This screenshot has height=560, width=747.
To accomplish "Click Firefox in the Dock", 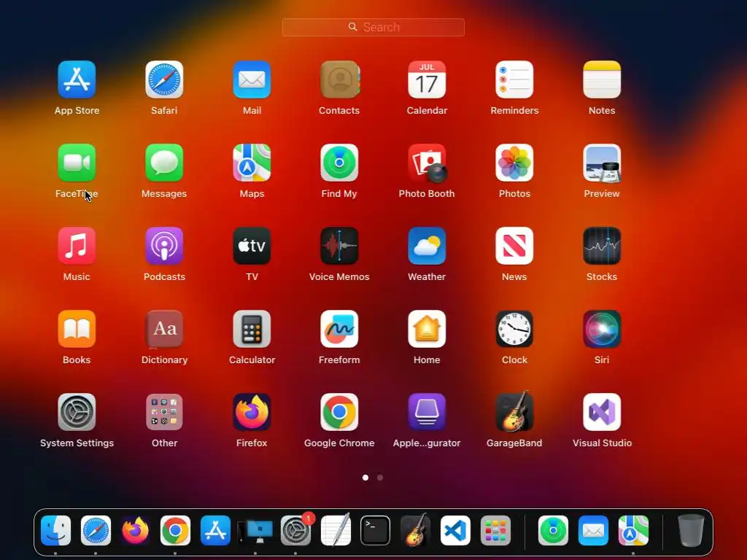I will coord(135,531).
